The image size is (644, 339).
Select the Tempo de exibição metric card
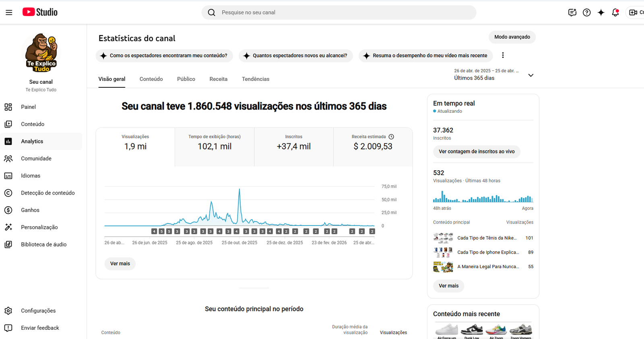(x=215, y=147)
